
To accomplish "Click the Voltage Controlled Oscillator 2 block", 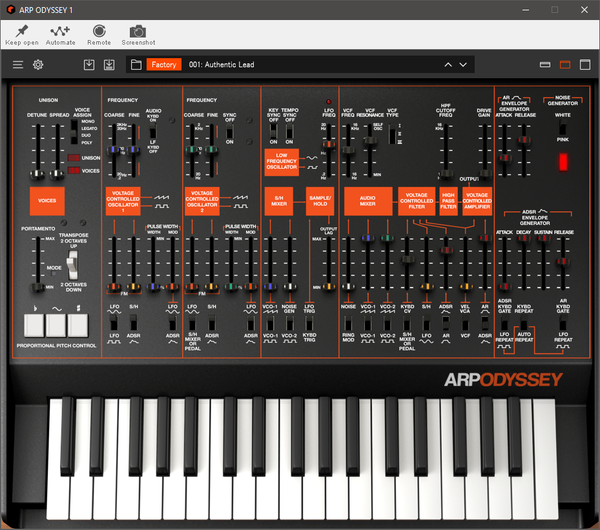I will [202, 201].
